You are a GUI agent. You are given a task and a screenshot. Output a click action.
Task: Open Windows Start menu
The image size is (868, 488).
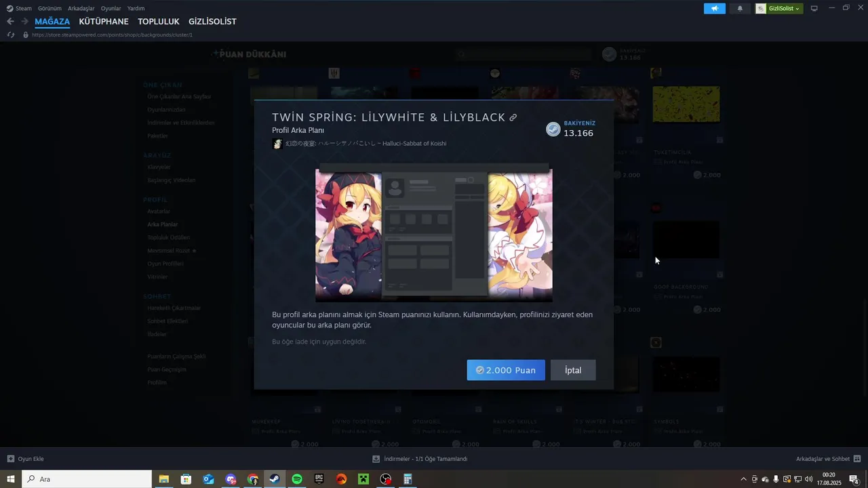[x=11, y=479]
